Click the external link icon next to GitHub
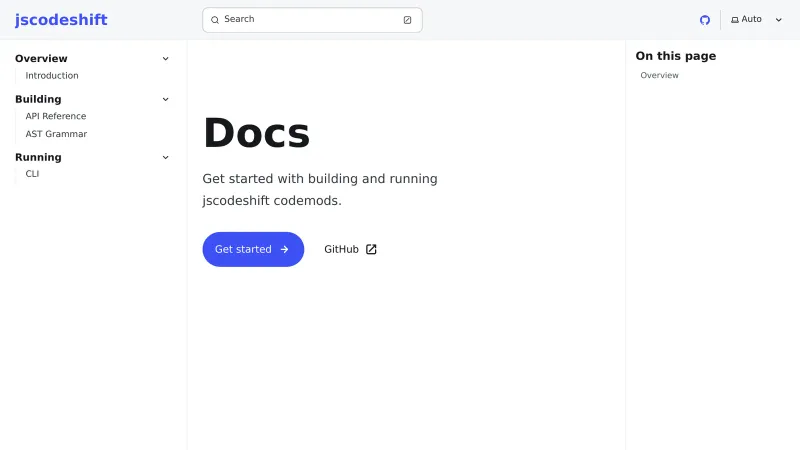Image resolution: width=800 pixels, height=450 pixels. (x=371, y=249)
